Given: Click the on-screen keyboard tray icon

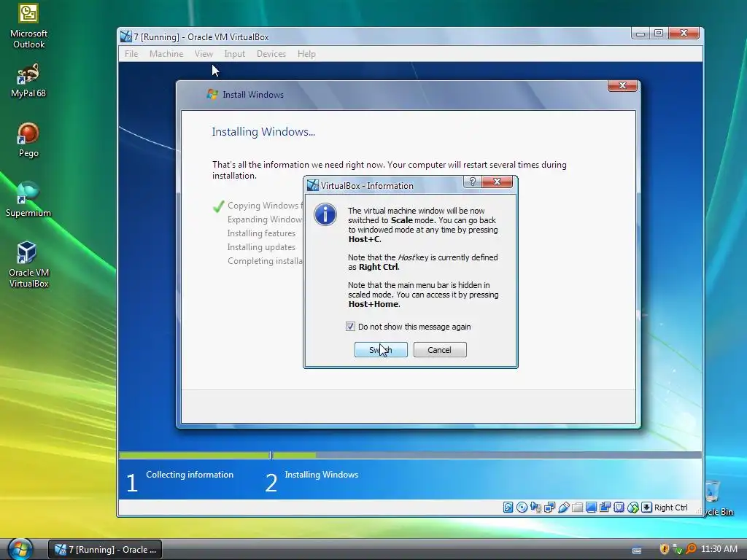Looking at the screenshot, I should pos(636,551).
